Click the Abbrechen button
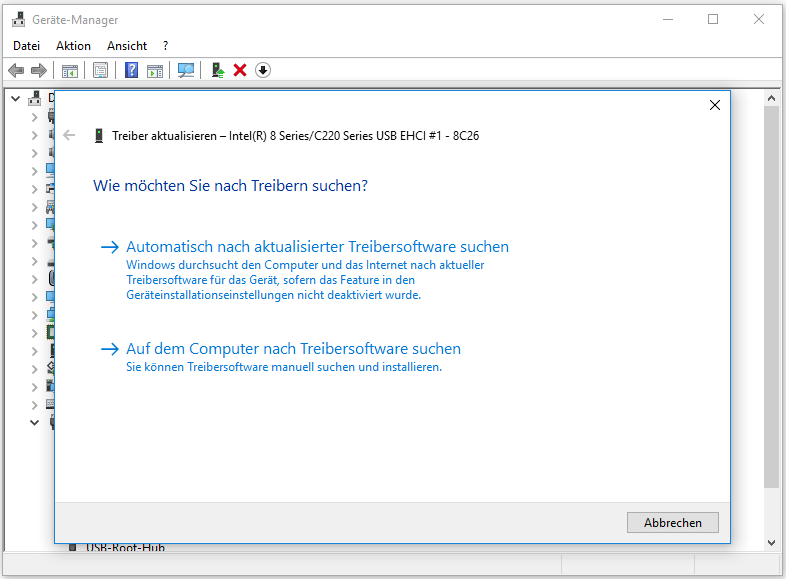The height and width of the screenshot is (579, 786). click(x=672, y=522)
